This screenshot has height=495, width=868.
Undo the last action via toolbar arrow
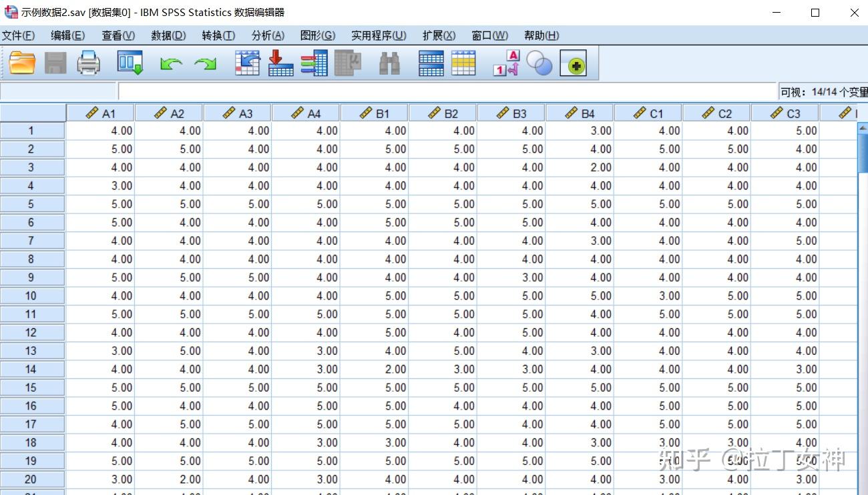pyautogui.click(x=172, y=64)
